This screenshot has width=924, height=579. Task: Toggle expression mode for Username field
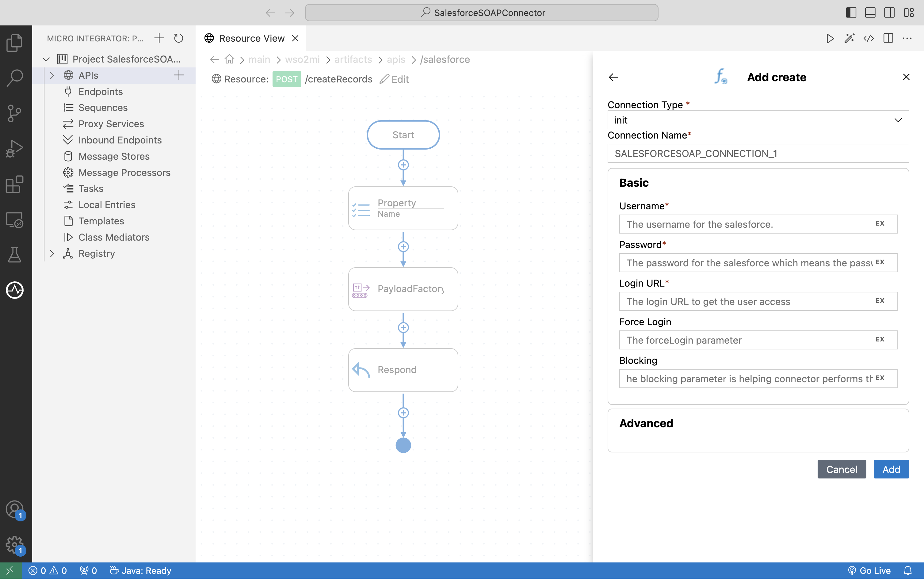click(x=880, y=224)
